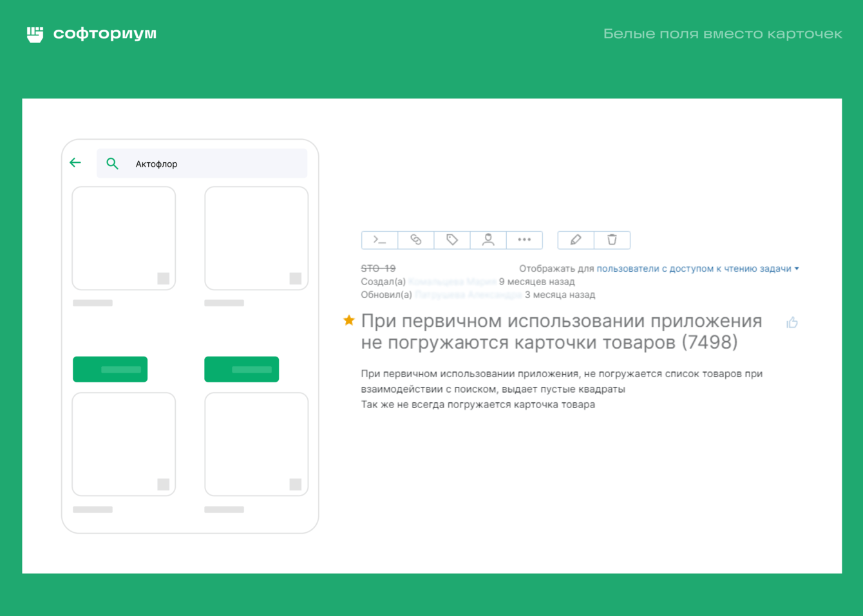Click the assignee person icon
Viewport: 863px width, 616px height.
(488, 240)
